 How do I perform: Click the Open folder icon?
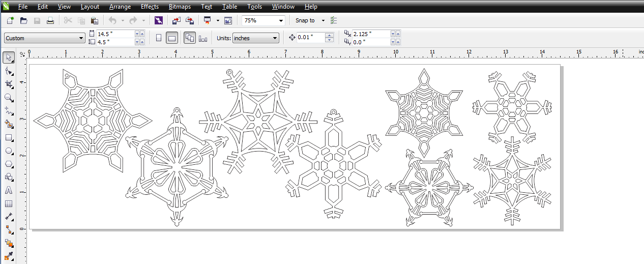[23, 20]
